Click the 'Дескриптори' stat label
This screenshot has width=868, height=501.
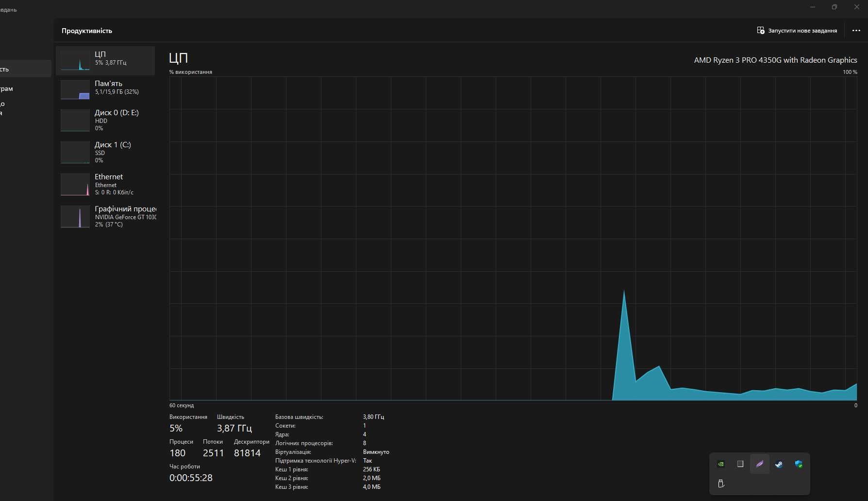pyautogui.click(x=251, y=442)
